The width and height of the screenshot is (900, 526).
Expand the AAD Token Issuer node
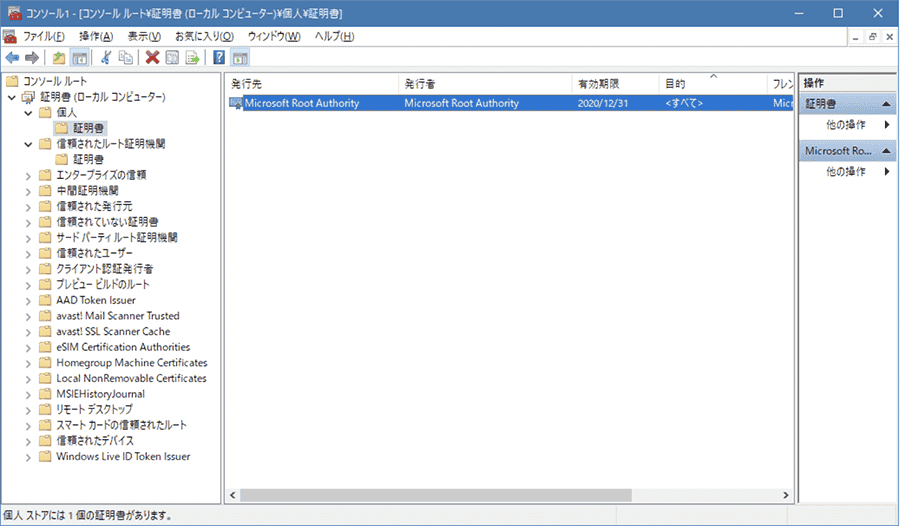(x=28, y=301)
